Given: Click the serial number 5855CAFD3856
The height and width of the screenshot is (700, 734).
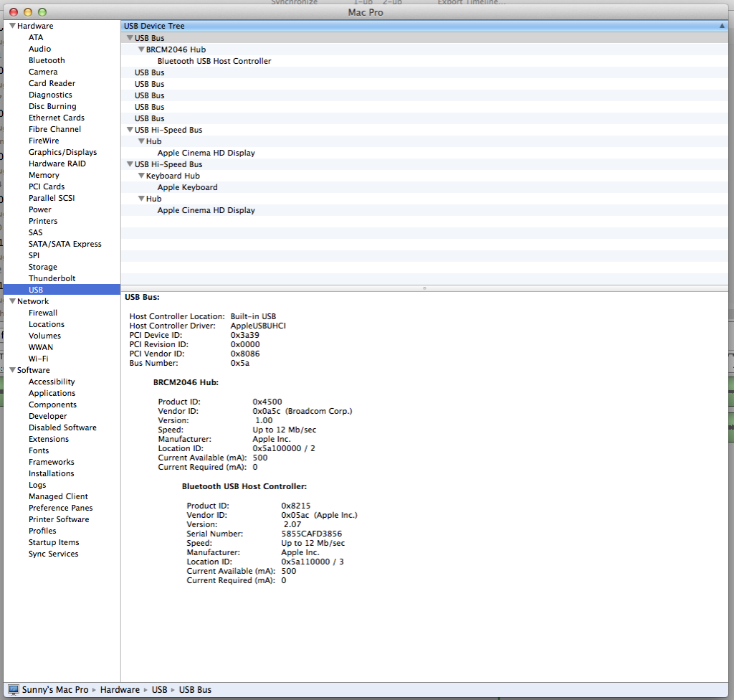Looking at the screenshot, I should (x=311, y=534).
